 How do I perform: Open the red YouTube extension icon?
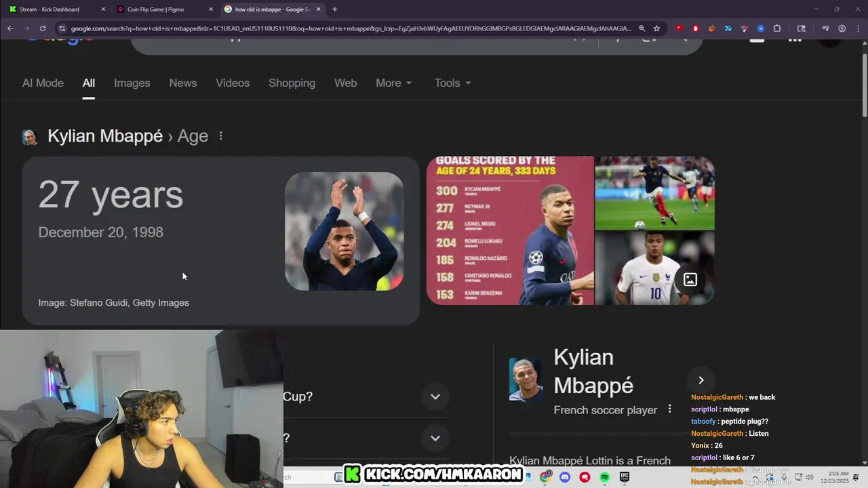coord(679,28)
